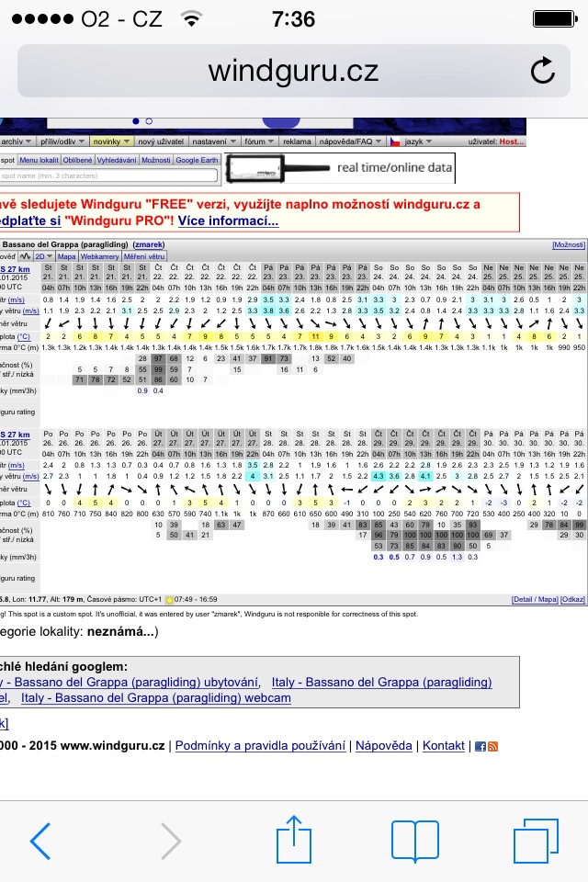This screenshot has width=588, height=882.
Task: Click the Kontakt footer link
Action: (444, 746)
